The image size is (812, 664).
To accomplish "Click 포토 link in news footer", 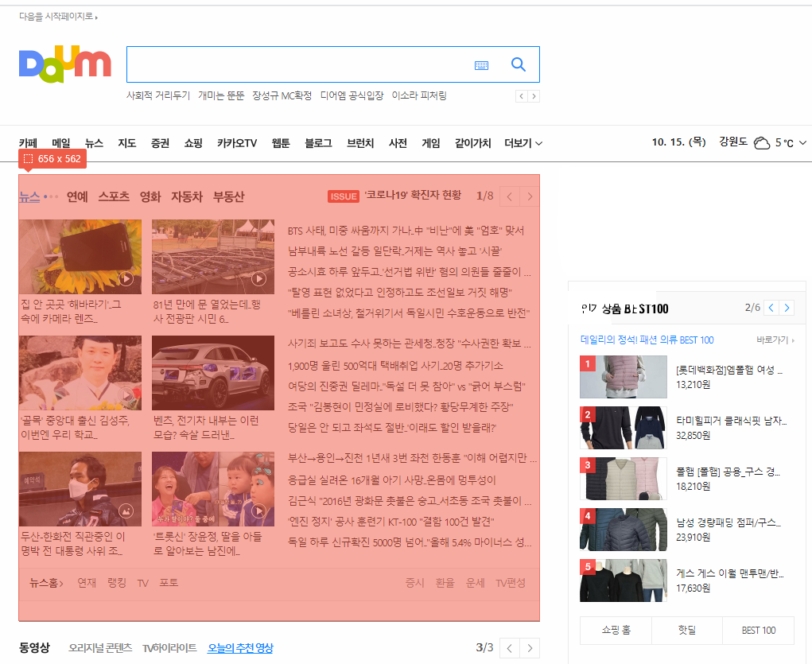I will pyautogui.click(x=169, y=583).
